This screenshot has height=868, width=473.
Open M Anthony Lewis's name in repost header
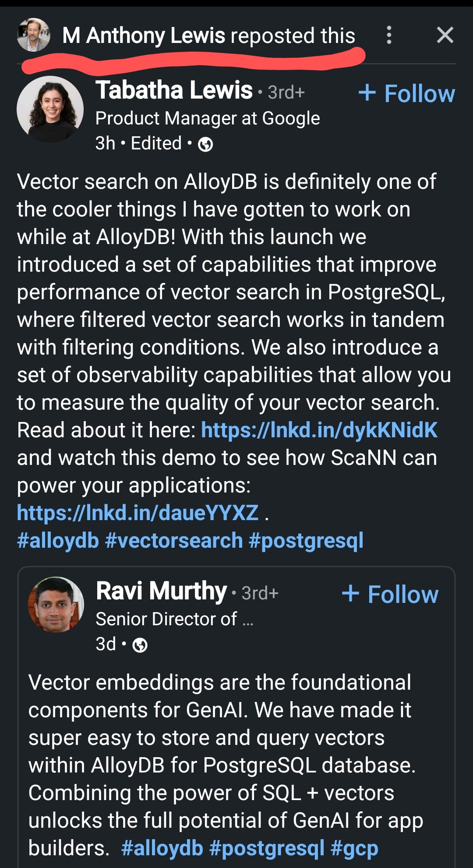[144, 36]
